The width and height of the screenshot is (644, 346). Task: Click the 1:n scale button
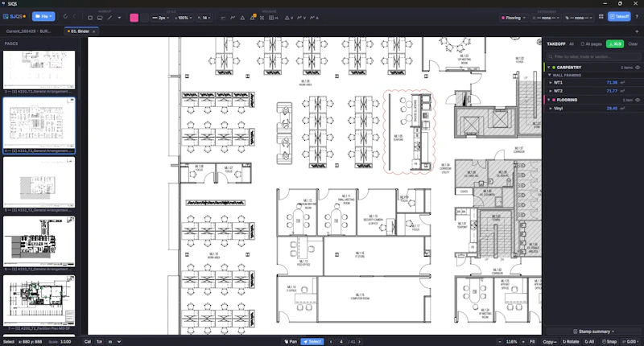99,341
